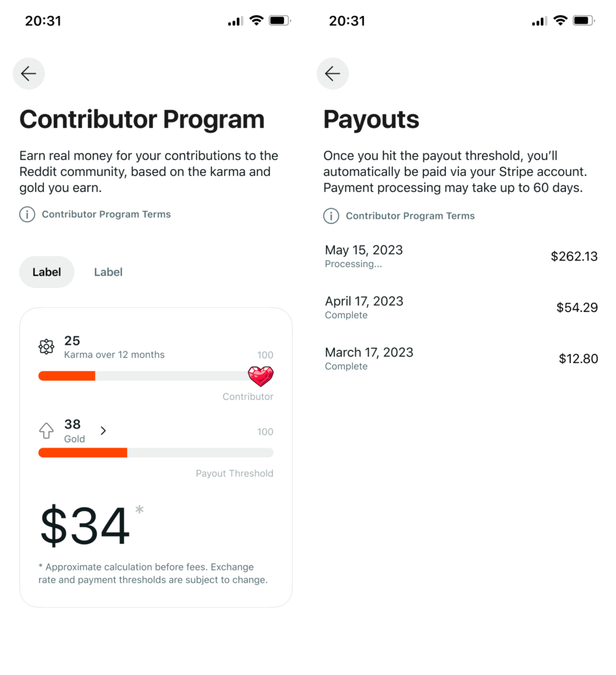
Task: Tap the Wi-Fi icon on left status bar
Action: [x=257, y=20]
